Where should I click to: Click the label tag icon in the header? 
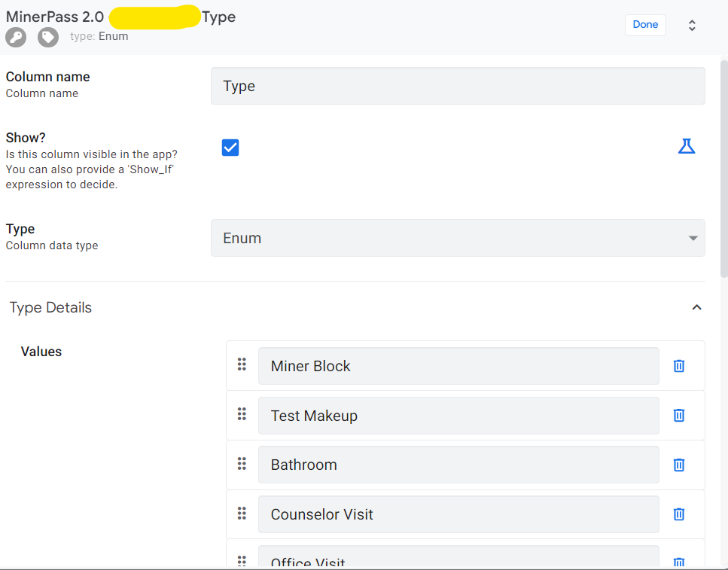tap(48, 37)
